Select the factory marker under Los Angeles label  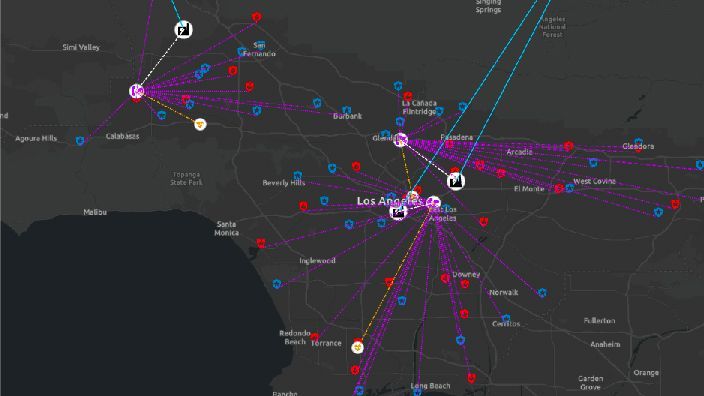pyautogui.click(x=398, y=212)
